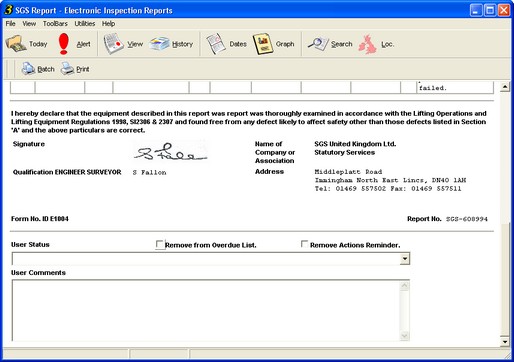
Task: Click the Graph toolbar label
Action: [285, 44]
